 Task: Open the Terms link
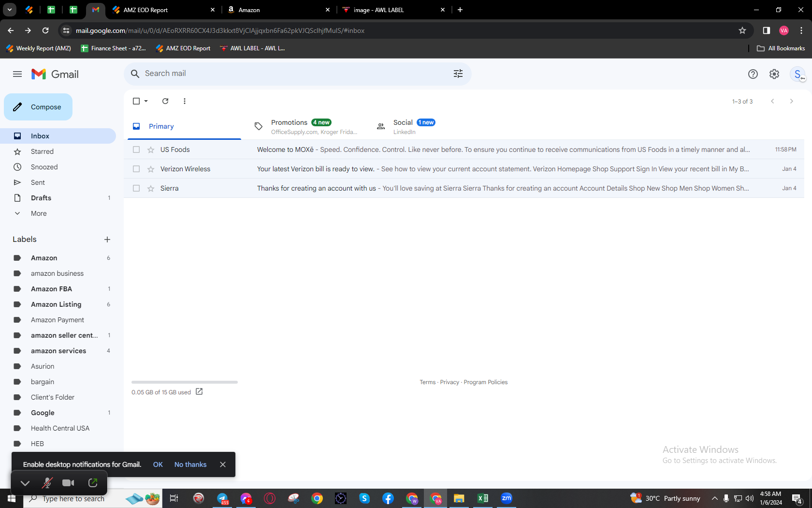(428, 382)
